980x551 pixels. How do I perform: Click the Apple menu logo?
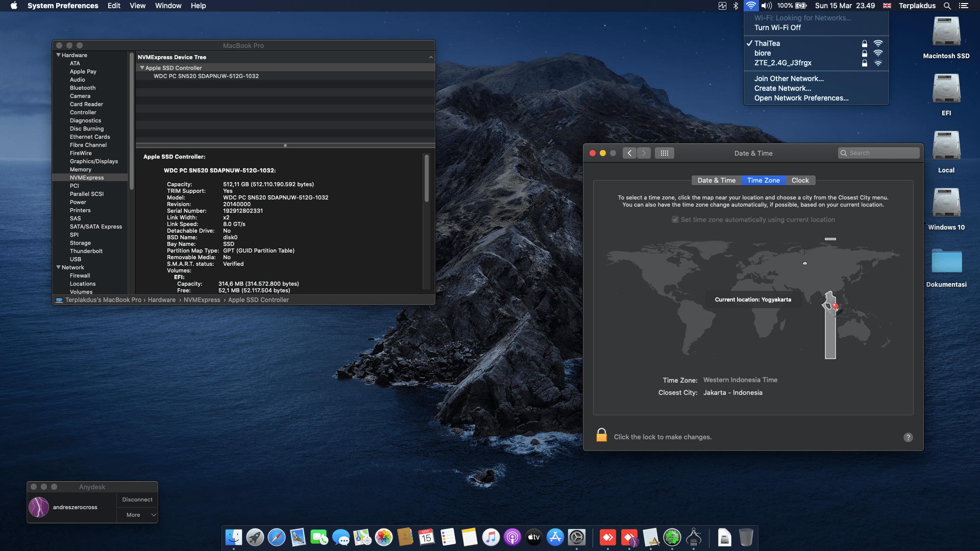coord(14,6)
